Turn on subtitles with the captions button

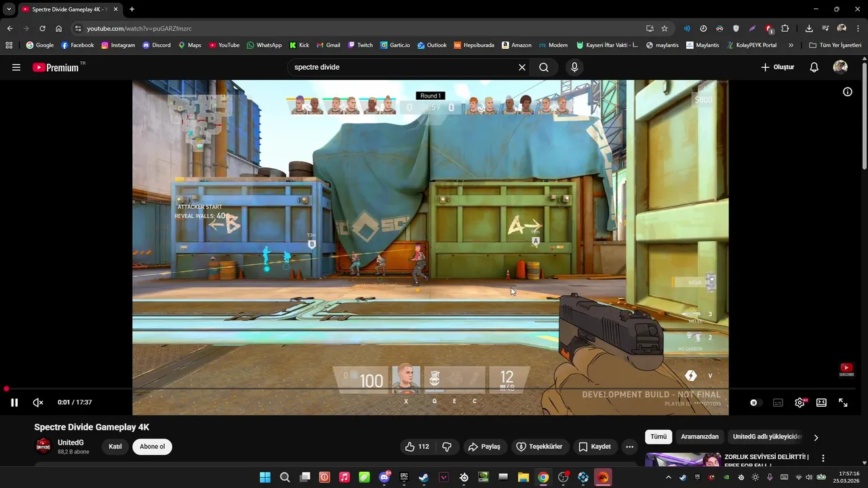click(x=778, y=403)
